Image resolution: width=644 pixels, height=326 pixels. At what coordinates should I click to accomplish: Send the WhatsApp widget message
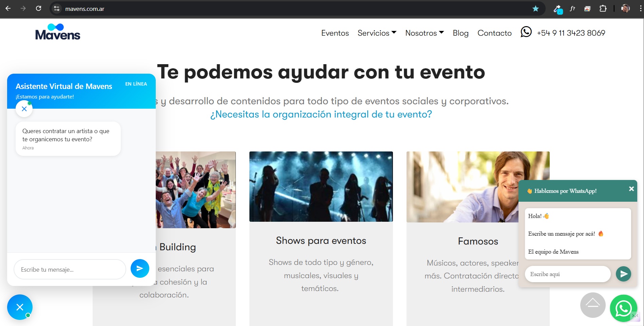pyautogui.click(x=623, y=274)
